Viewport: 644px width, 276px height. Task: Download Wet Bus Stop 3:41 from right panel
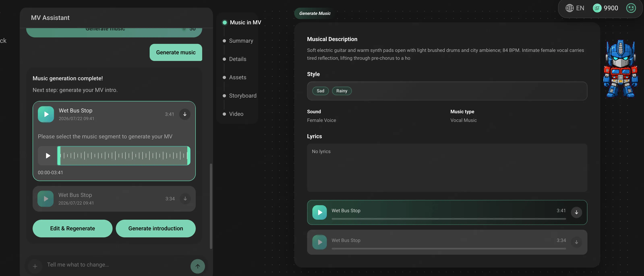click(x=576, y=212)
